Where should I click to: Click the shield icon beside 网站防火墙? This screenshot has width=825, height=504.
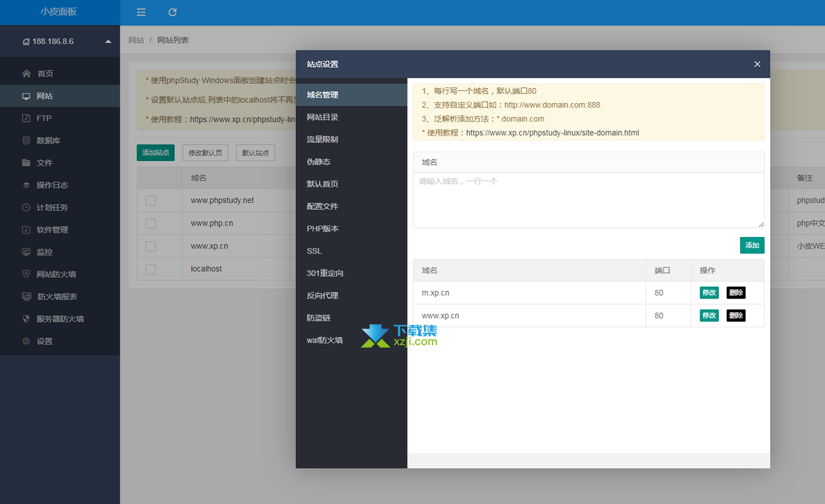pos(26,274)
